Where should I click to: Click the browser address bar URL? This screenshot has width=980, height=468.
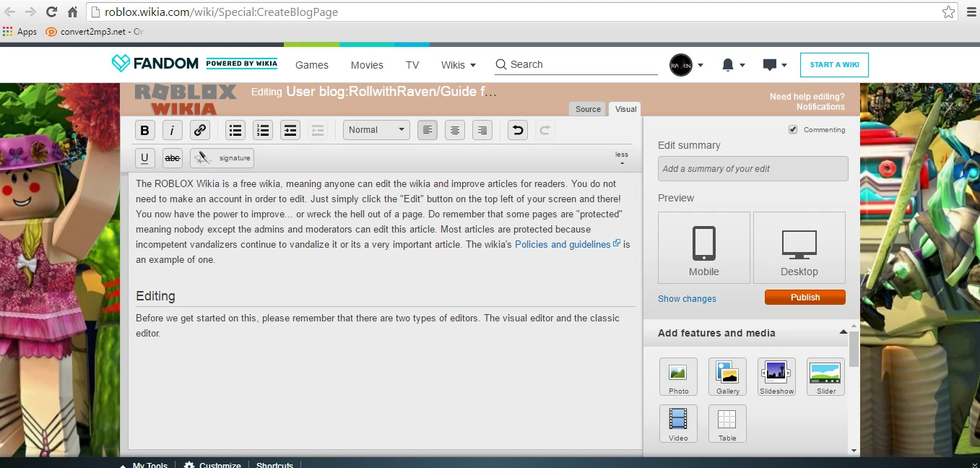tap(221, 12)
